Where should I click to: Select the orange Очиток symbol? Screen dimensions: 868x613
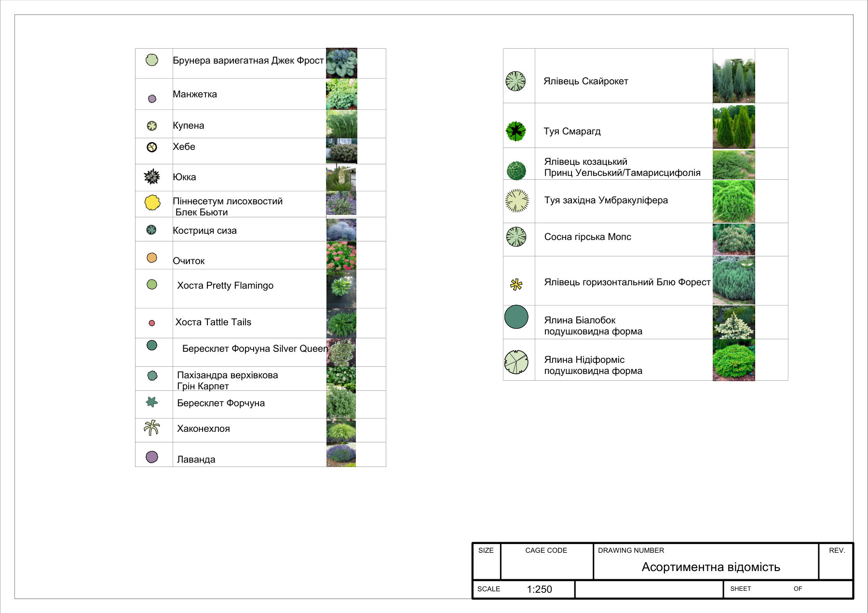pos(152,258)
